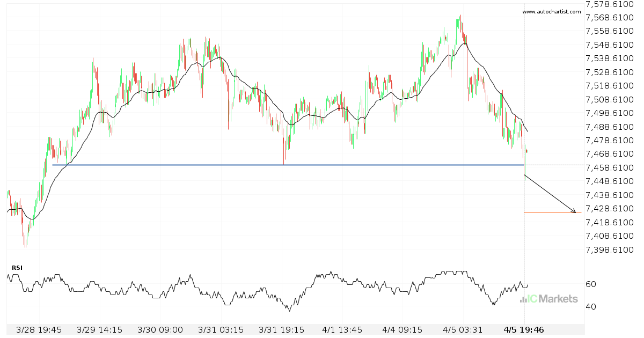The width and height of the screenshot is (644, 338).
Task: Click the www.autochartist.com link text
Action: 551,12
